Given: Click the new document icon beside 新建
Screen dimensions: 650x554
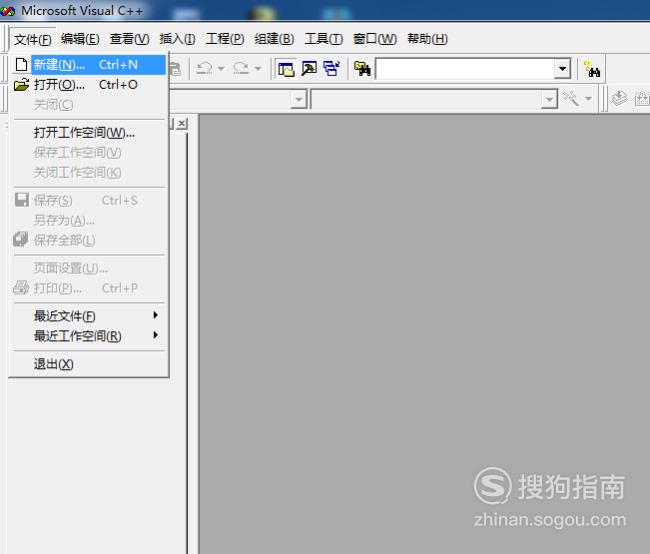Looking at the screenshot, I should click(x=21, y=65).
